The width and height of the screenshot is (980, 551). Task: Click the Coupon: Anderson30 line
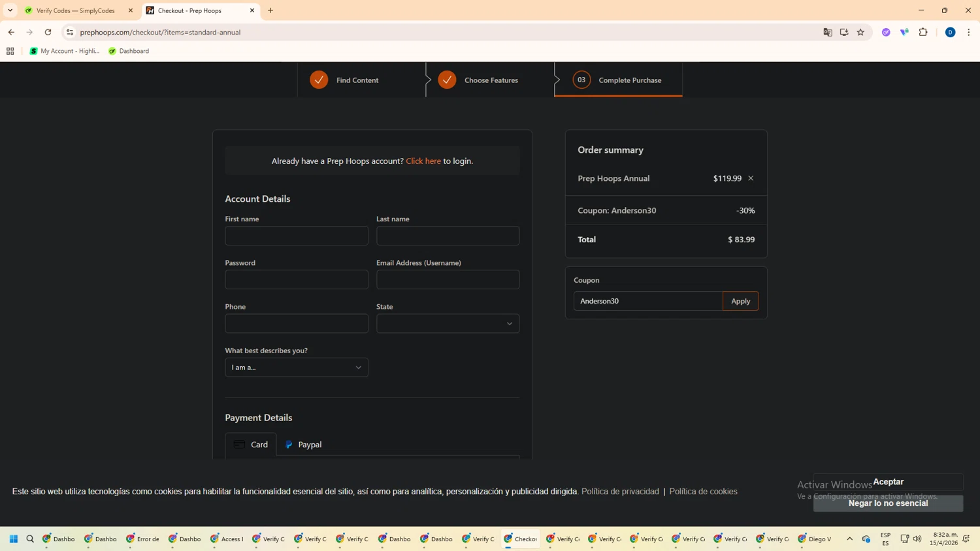pos(666,210)
